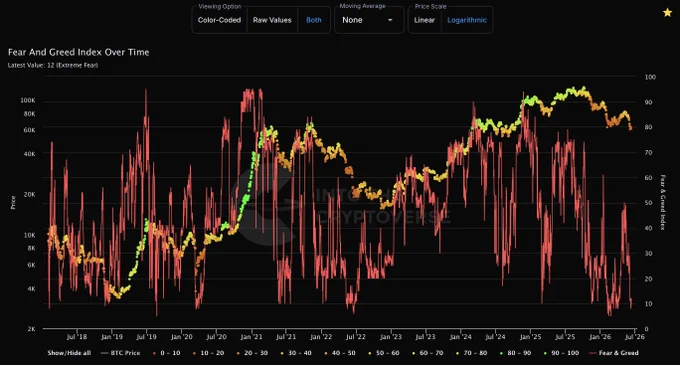Switch price scale to Logarithmic
Screen dimensions: 680x365
(x=467, y=20)
